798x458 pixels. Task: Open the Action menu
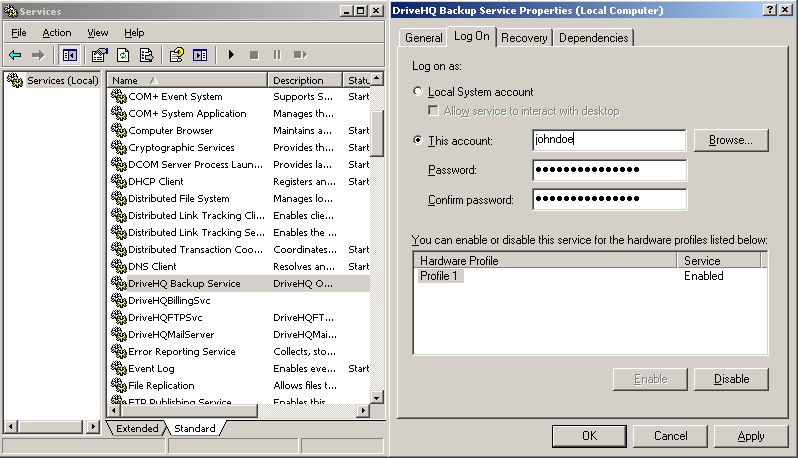(57, 33)
